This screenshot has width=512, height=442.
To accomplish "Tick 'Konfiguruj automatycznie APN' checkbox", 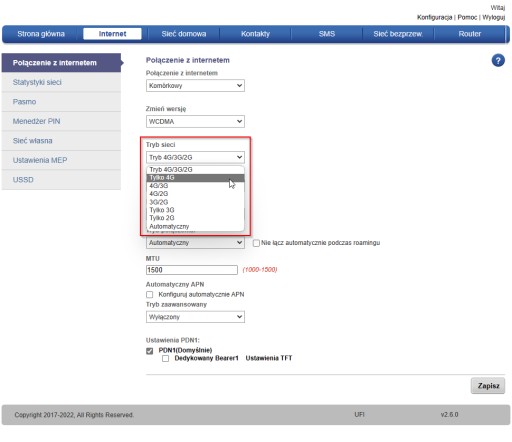I will click(x=150, y=295).
